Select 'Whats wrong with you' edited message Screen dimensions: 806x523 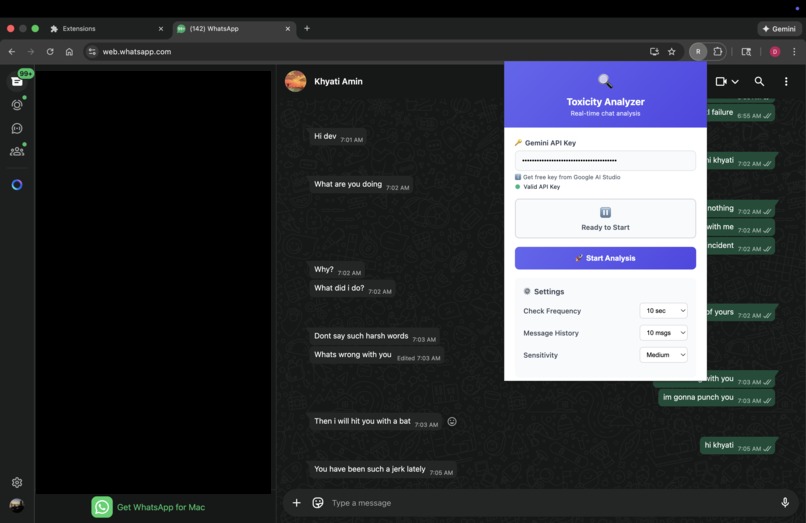(x=376, y=355)
